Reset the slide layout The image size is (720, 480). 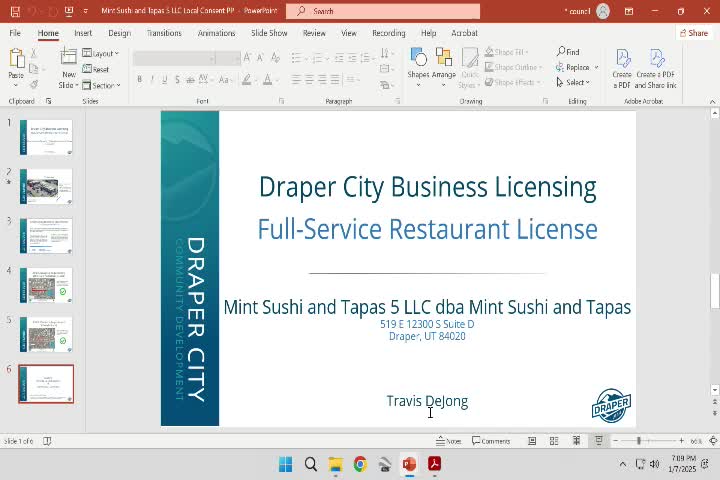click(x=96, y=69)
